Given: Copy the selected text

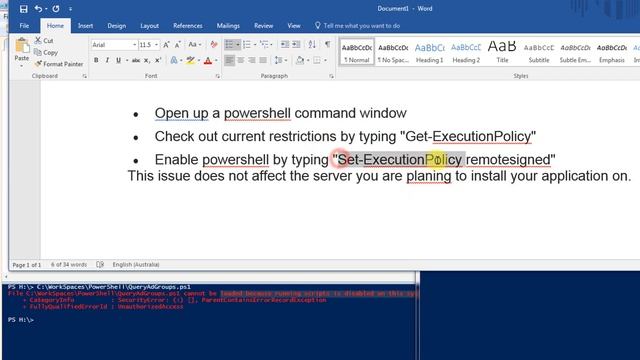Looking at the screenshot, I should (46, 52).
